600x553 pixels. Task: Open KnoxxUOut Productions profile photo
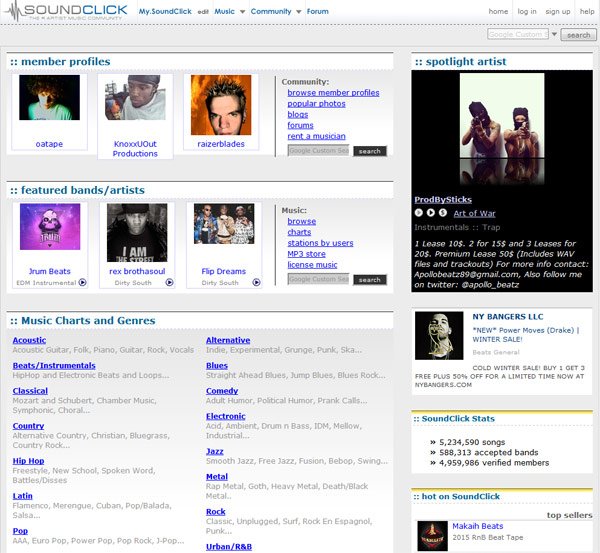point(135,97)
